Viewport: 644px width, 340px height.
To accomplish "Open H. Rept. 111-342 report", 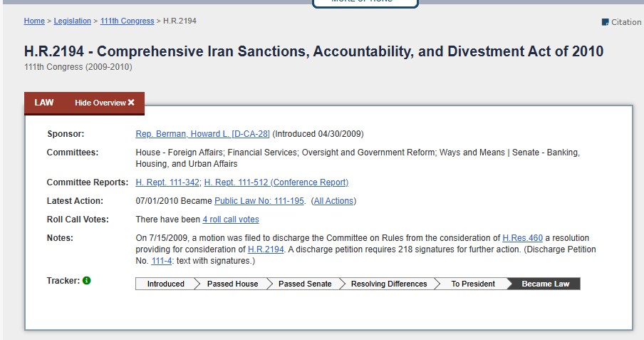I will coord(167,182).
